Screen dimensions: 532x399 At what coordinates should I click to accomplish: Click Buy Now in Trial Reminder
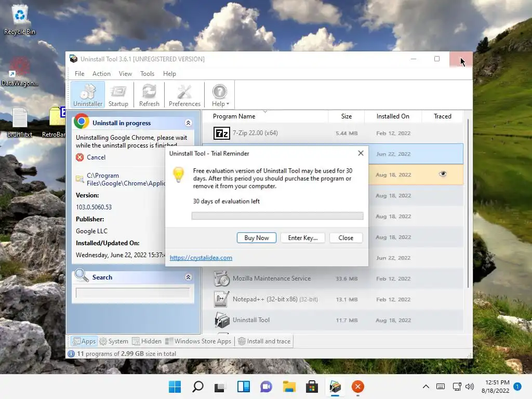click(x=257, y=238)
